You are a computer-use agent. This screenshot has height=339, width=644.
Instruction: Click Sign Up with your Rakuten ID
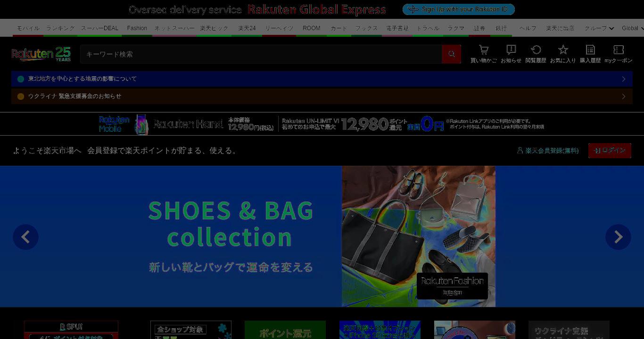(x=458, y=9)
